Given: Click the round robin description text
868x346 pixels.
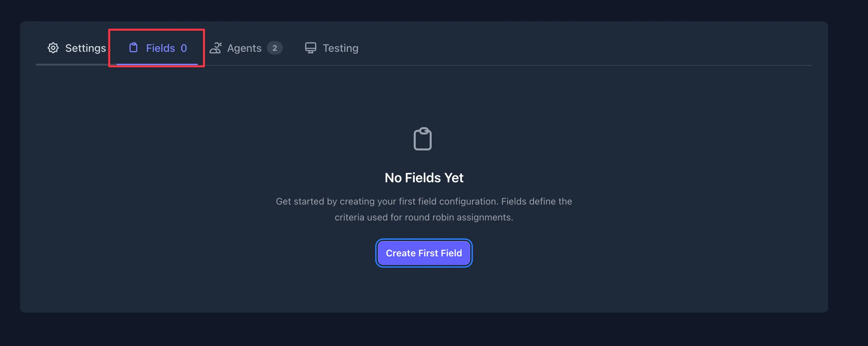Looking at the screenshot, I should (x=424, y=209).
